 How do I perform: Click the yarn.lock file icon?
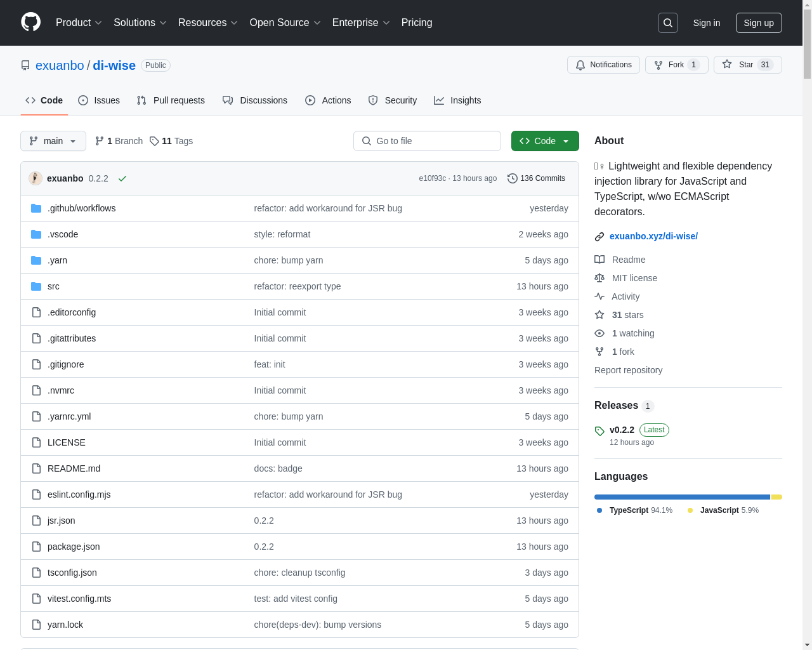click(36, 625)
